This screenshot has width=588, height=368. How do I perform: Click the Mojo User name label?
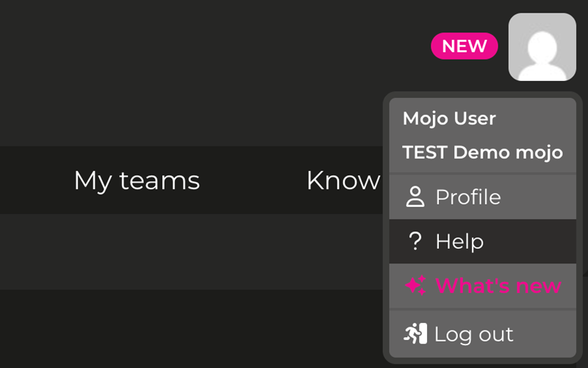pos(449,118)
